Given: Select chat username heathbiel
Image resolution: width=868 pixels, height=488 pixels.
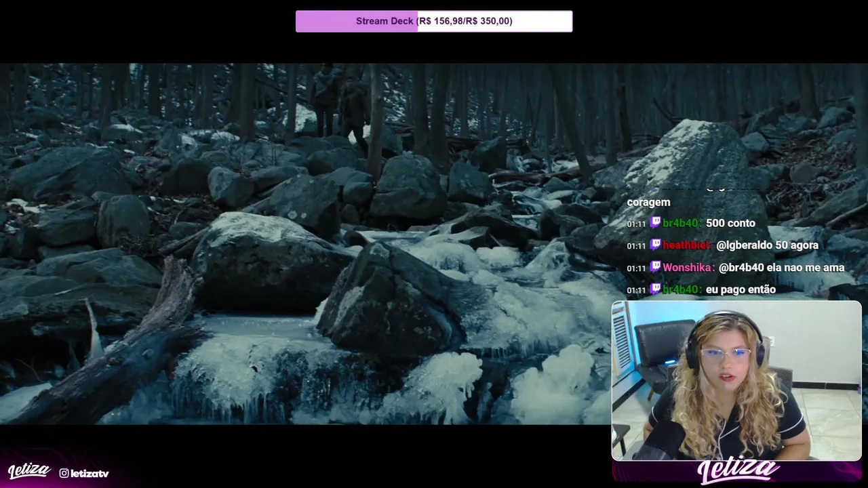Looking at the screenshot, I should [x=686, y=245].
